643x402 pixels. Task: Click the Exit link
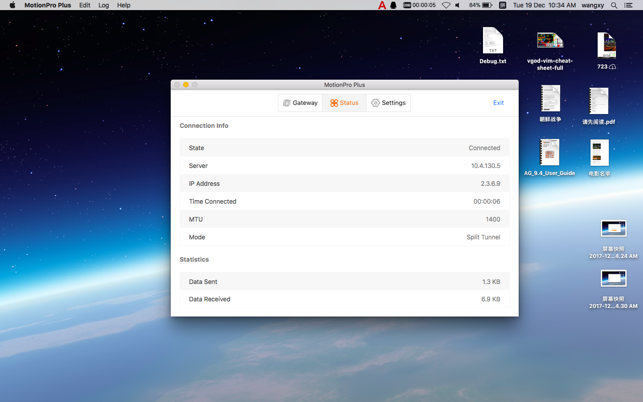(498, 103)
